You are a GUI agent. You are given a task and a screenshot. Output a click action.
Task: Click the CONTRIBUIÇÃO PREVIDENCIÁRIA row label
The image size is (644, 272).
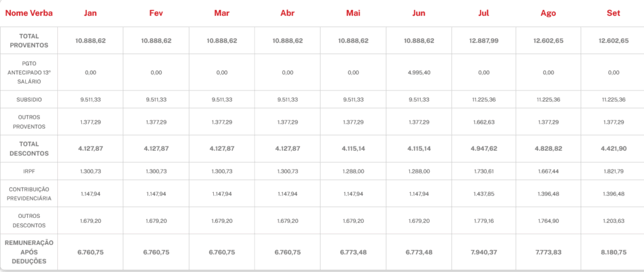tap(28, 193)
